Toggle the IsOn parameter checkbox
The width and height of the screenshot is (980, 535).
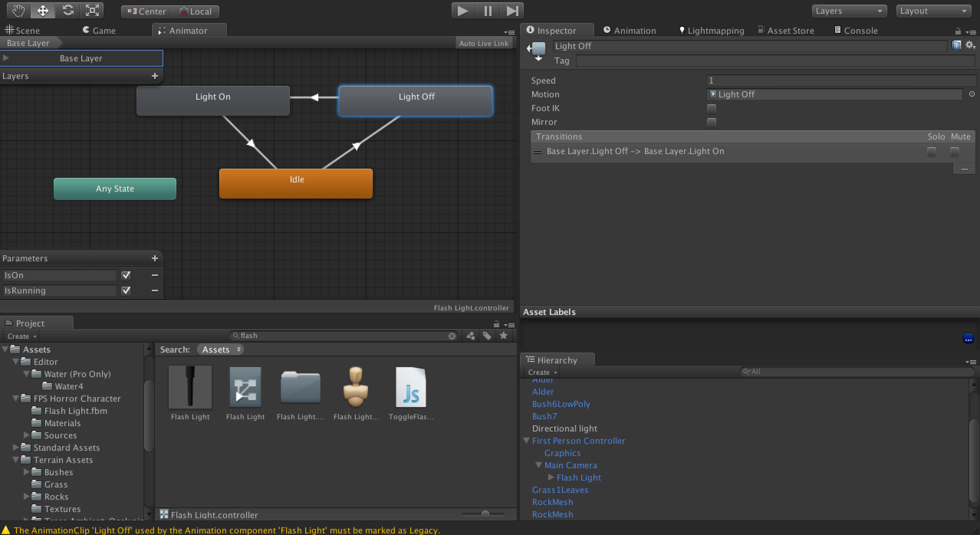click(126, 275)
